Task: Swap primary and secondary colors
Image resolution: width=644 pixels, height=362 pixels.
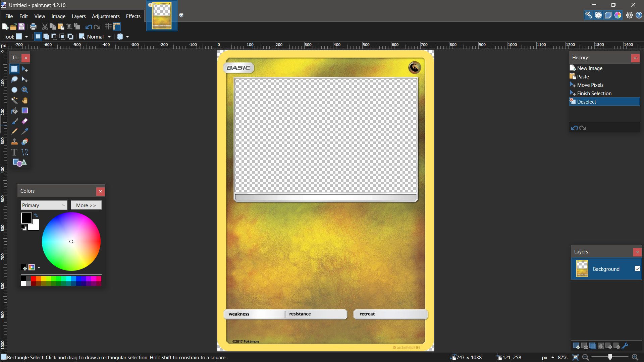Action: click(36, 216)
